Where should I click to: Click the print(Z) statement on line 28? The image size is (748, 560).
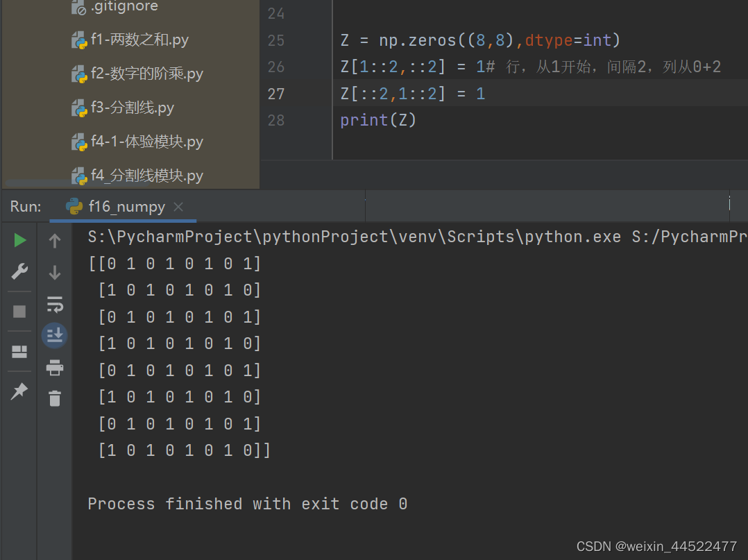[x=378, y=120]
